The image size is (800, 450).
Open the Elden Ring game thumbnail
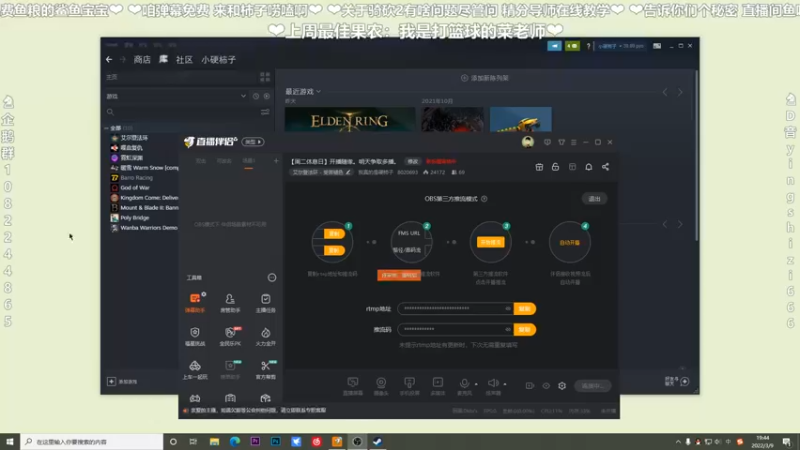[x=349, y=119]
